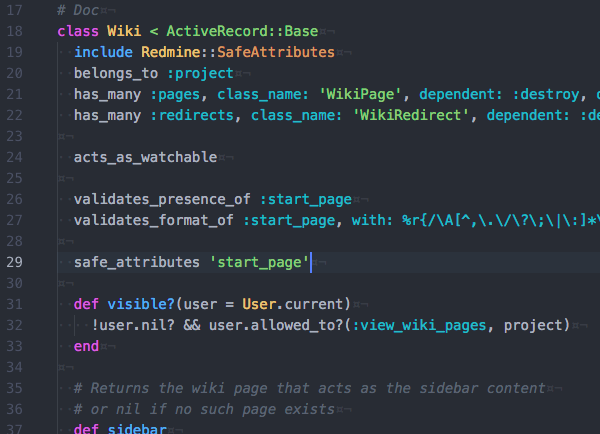Click line number 18 in gutter
This screenshot has width=600, height=434.
tap(14, 31)
